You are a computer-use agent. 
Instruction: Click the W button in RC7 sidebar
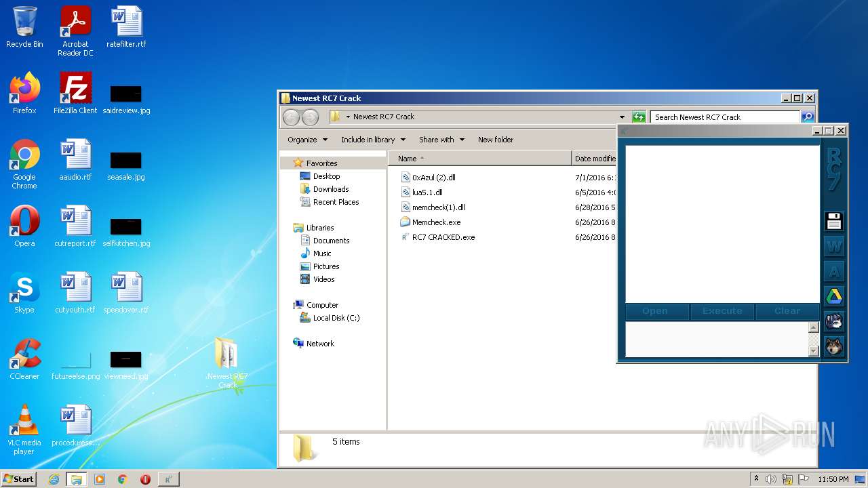833,246
